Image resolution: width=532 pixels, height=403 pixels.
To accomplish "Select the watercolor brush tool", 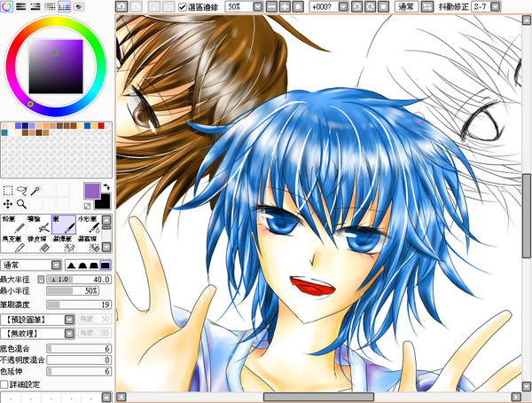I will click(89, 225).
